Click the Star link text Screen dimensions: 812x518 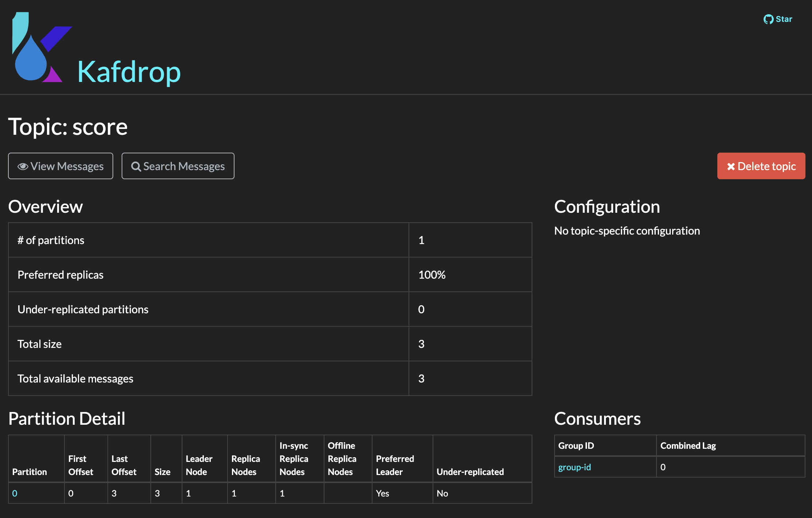784,19
